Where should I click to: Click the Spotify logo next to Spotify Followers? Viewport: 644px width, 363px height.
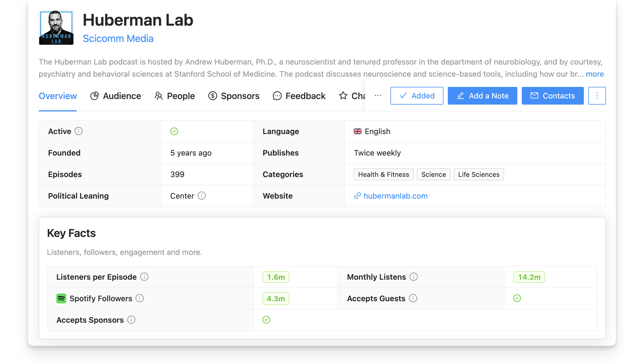[61, 298]
